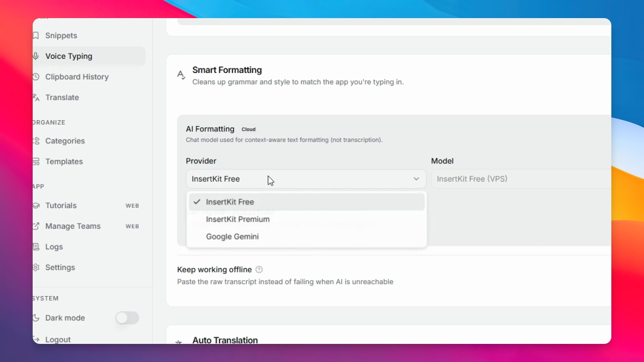Viewport: 644px width, 362px height.
Task: Click the Voice Typing microphone icon
Action: (x=36, y=56)
